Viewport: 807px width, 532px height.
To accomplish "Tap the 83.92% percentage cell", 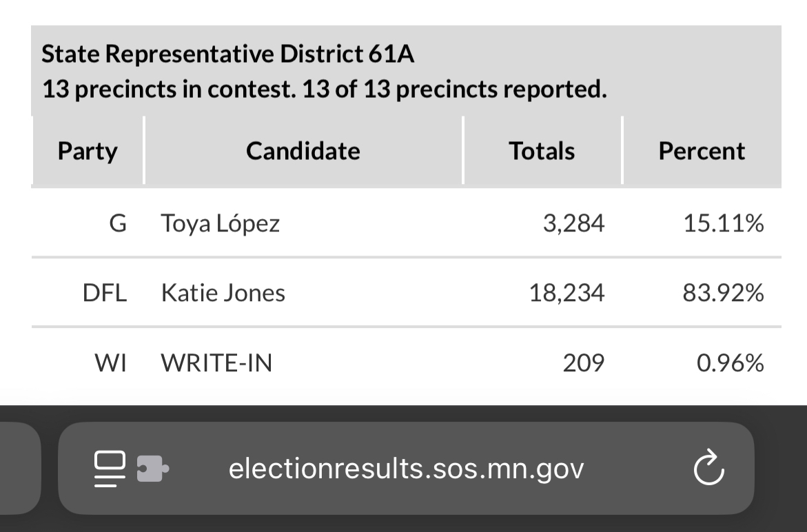I will pos(723,294).
